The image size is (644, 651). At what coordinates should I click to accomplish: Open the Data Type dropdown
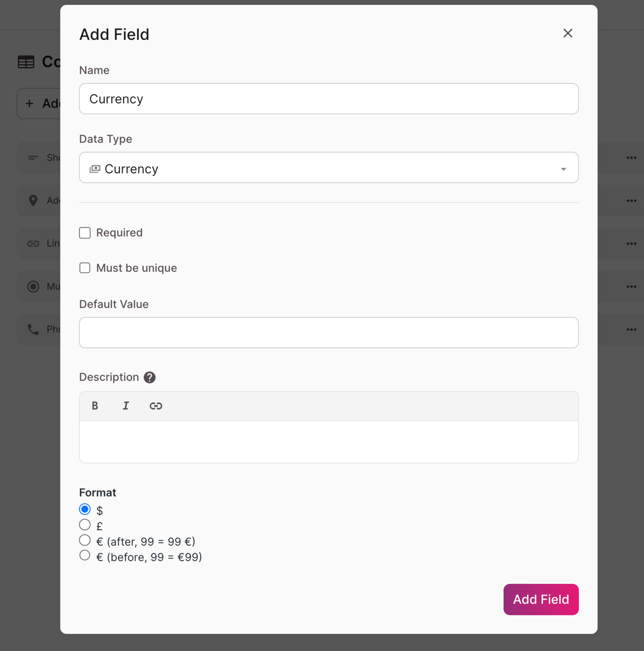tap(328, 168)
